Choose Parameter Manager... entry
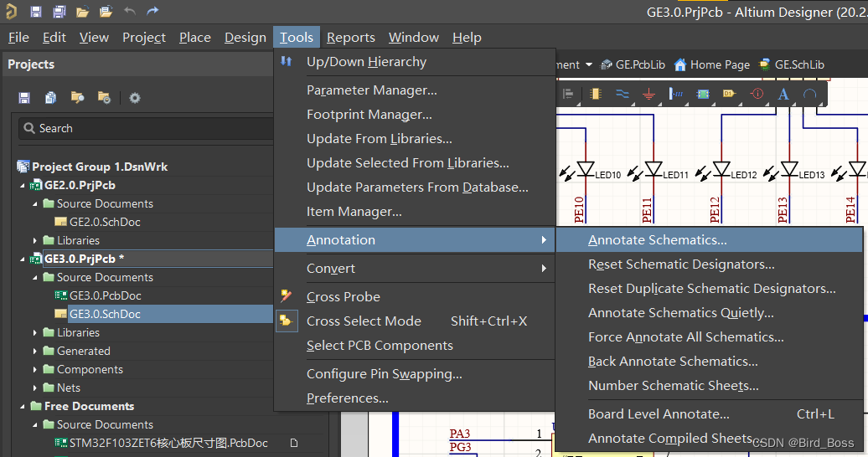Image resolution: width=868 pixels, height=457 pixels. coord(415,90)
